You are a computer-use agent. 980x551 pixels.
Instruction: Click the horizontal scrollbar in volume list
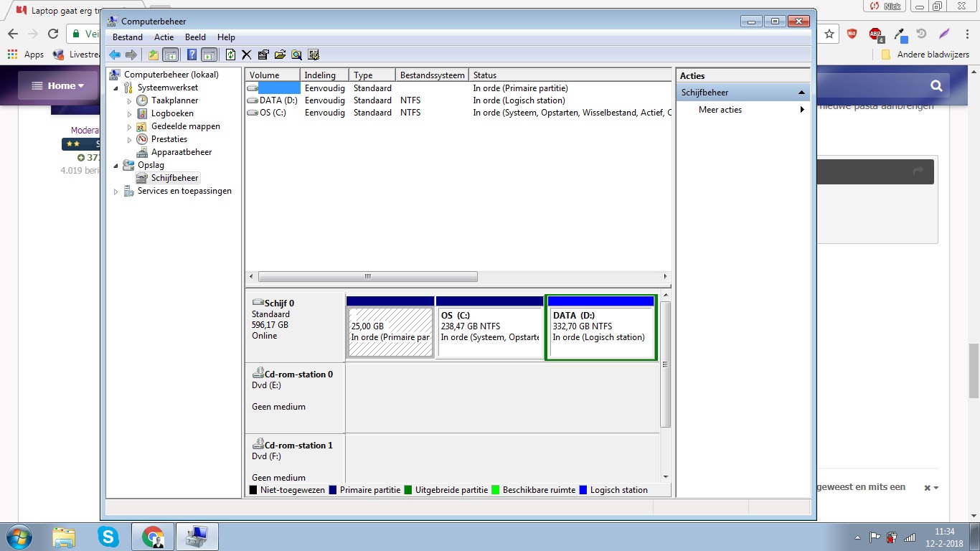(x=367, y=277)
